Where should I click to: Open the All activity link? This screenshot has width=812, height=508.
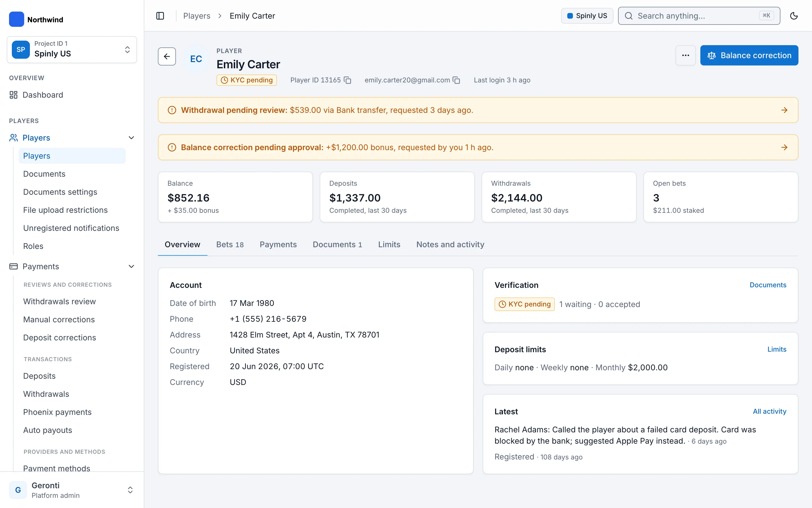point(769,411)
